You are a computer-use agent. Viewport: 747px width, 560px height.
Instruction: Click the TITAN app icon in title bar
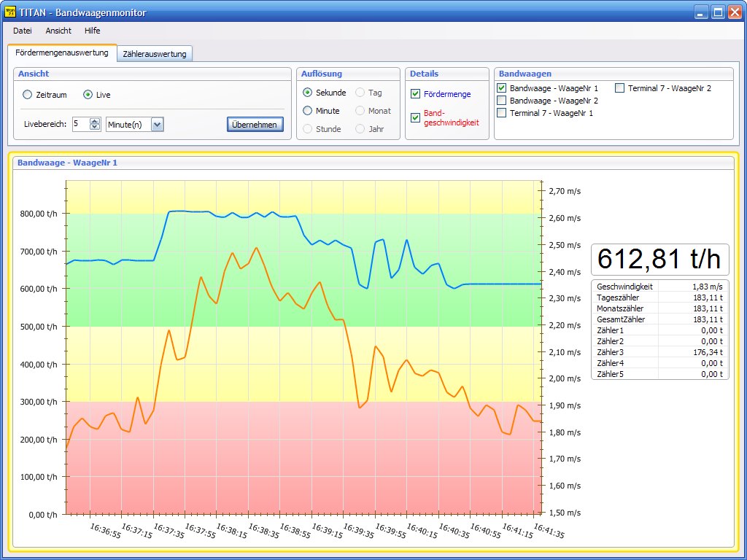(x=10, y=12)
